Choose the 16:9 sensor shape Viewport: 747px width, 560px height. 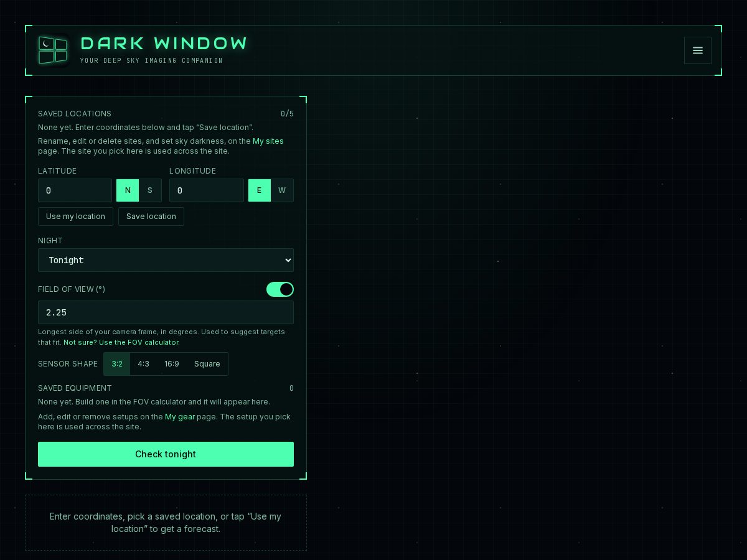point(172,364)
